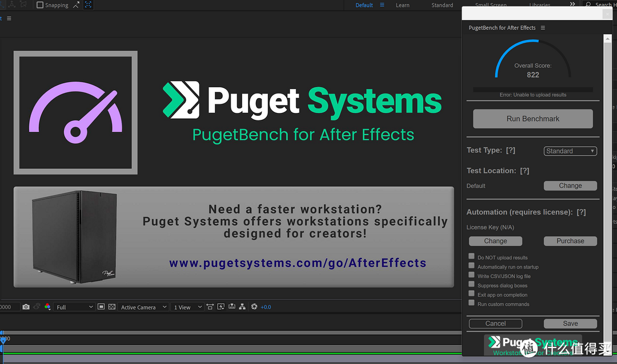Viewport: 617px width, 364px height.
Task: Click the "License Key (N/A)" label
Action: click(x=490, y=227)
